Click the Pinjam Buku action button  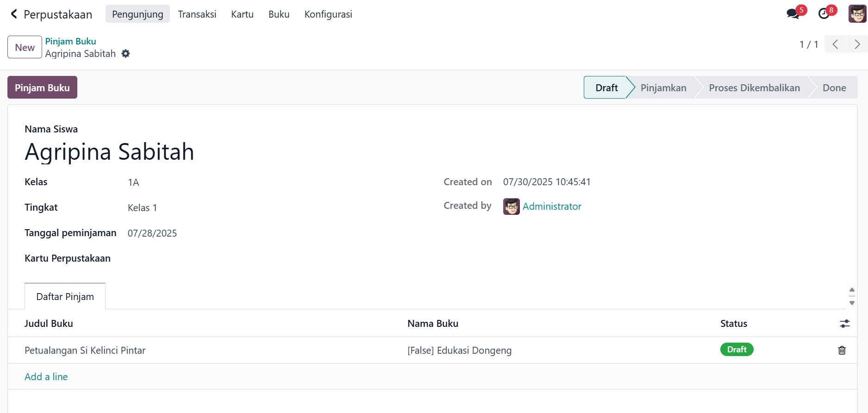pyautogui.click(x=42, y=88)
